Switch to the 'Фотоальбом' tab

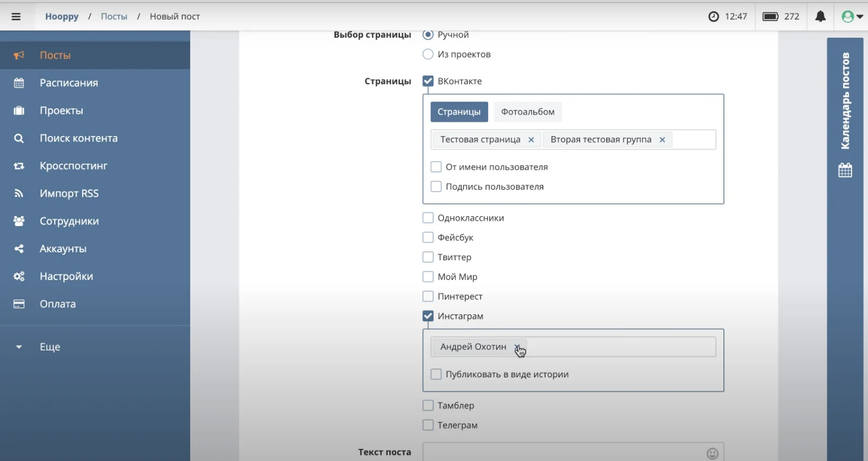[x=527, y=112]
